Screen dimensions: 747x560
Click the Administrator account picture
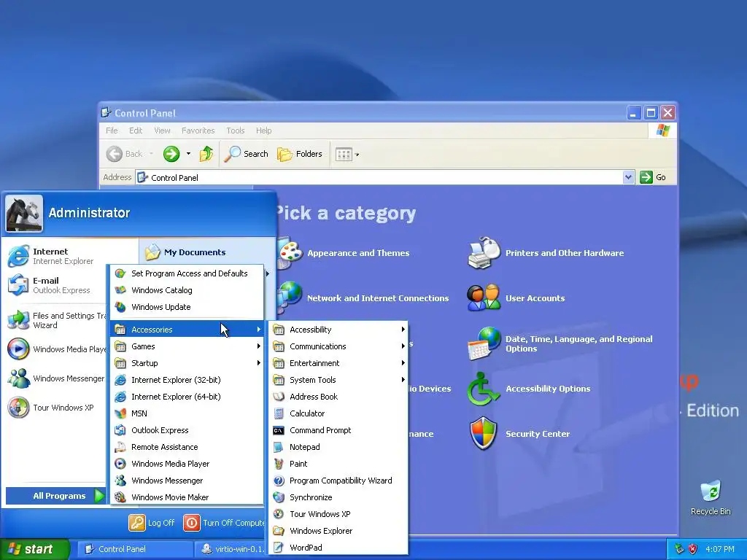tap(24, 214)
